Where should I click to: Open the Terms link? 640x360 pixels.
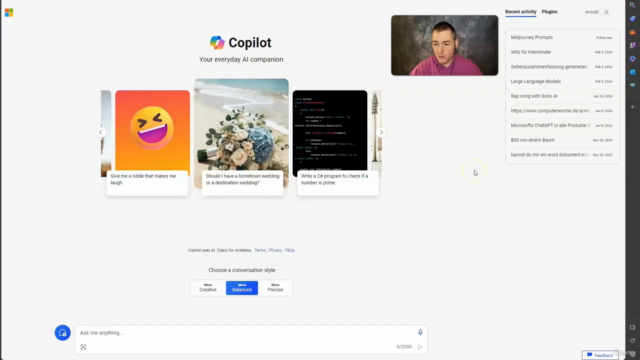260,250
